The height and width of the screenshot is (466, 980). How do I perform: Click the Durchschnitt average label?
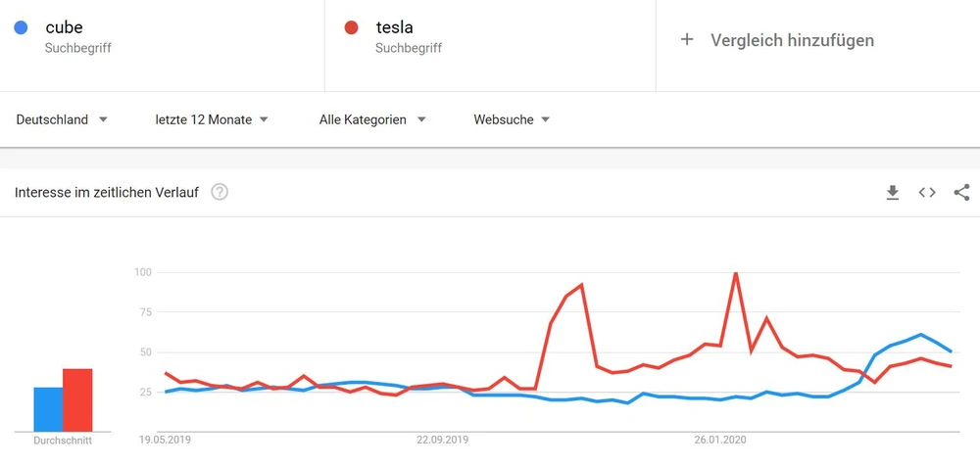63,441
